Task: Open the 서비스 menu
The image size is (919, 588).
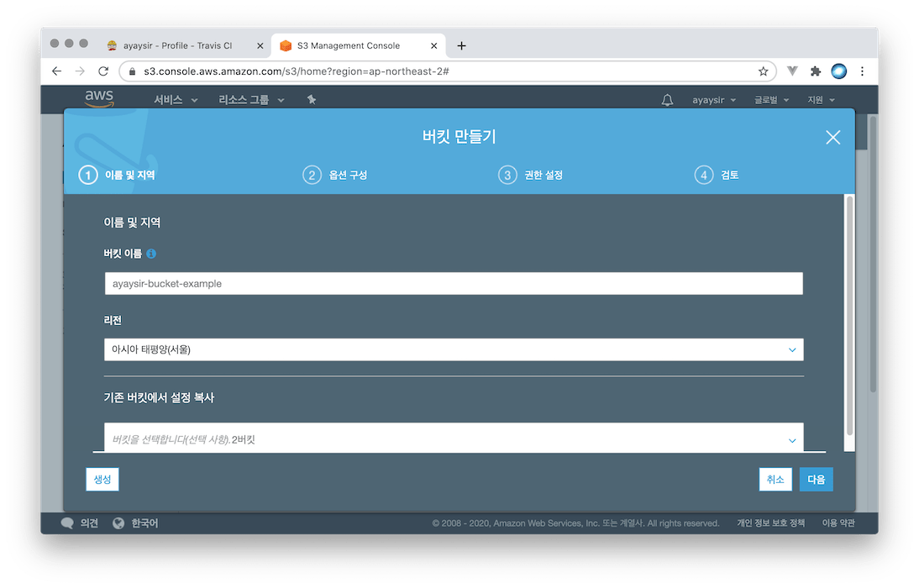Action: point(175,100)
